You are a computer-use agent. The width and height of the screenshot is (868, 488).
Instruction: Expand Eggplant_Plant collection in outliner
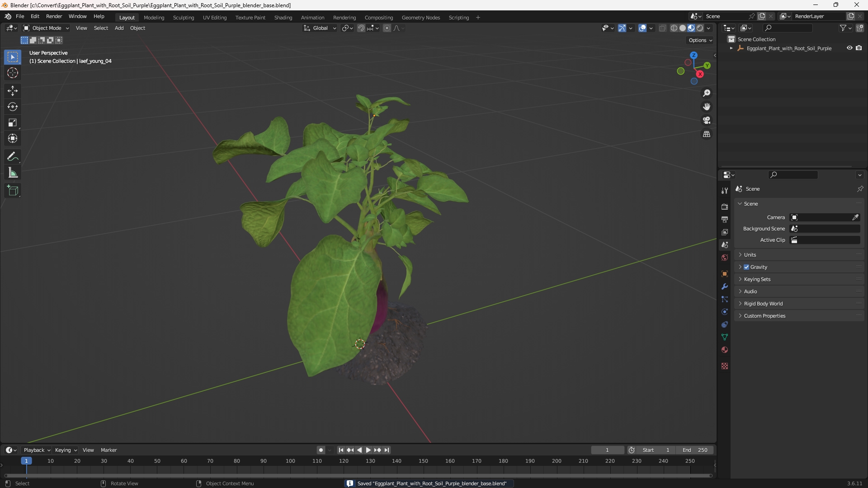pos(731,48)
